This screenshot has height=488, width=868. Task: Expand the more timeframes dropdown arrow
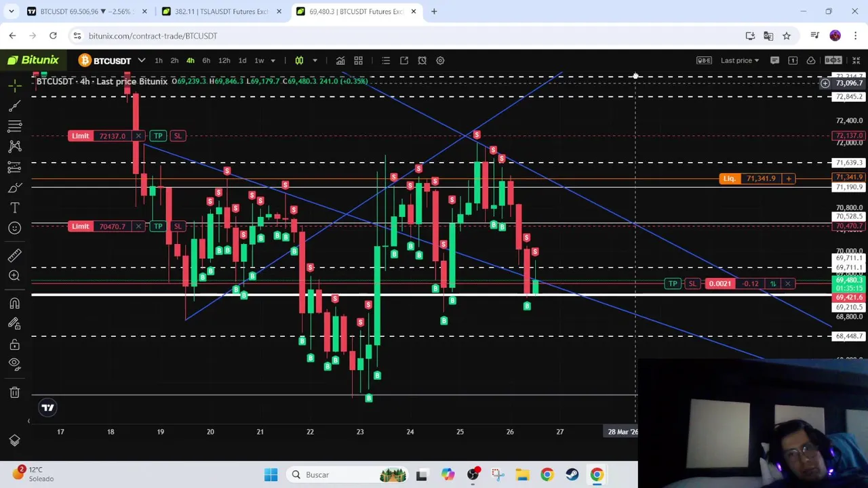point(273,60)
